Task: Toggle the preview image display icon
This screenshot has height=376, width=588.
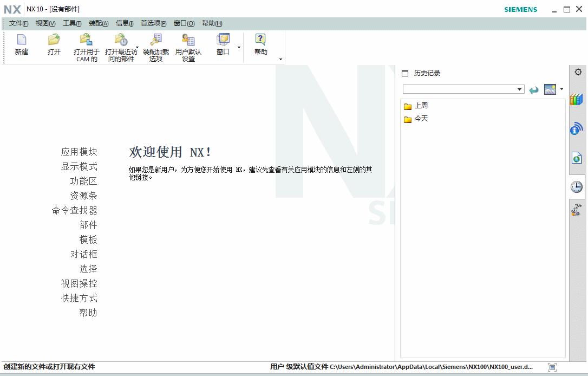Action: (551, 88)
